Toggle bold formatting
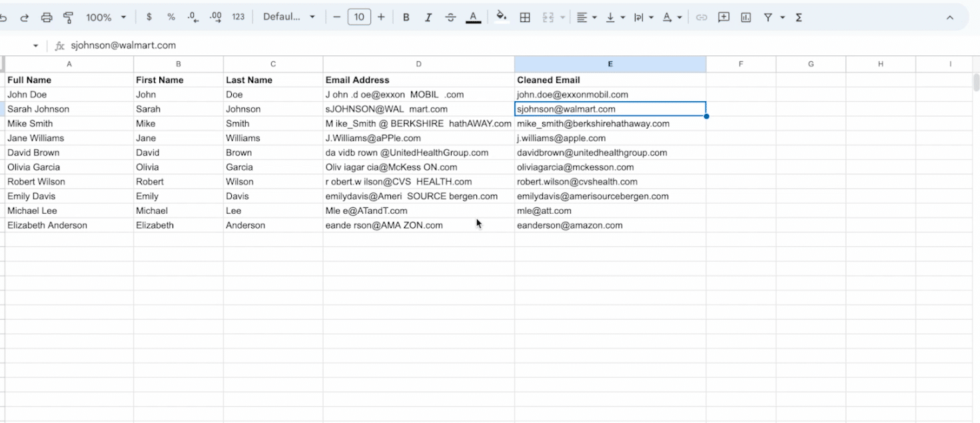980x423 pixels. 406,17
